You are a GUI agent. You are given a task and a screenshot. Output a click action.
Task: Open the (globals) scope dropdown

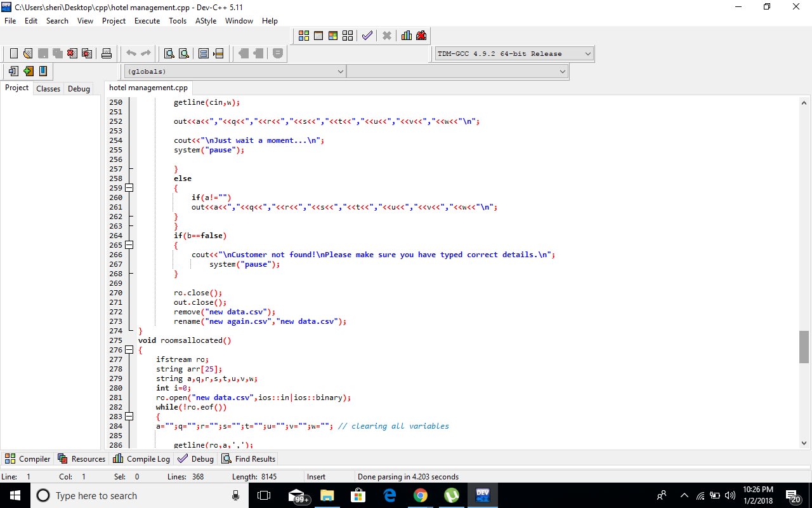click(341, 71)
